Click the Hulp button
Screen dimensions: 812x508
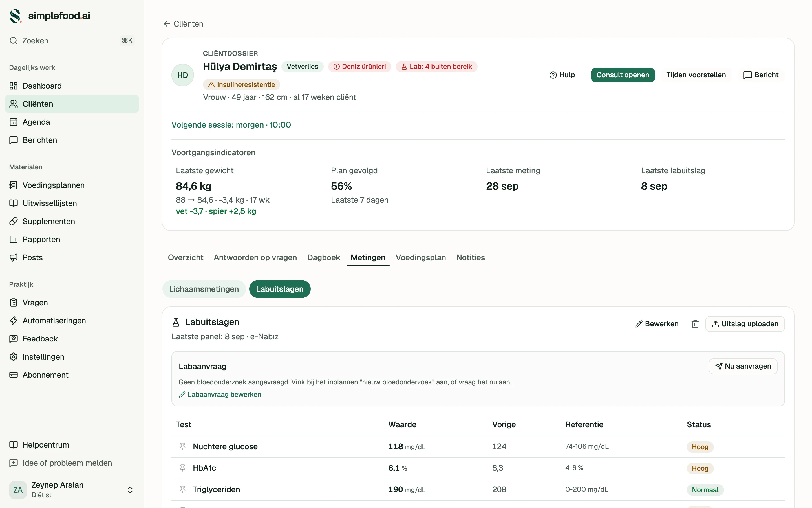click(x=562, y=75)
